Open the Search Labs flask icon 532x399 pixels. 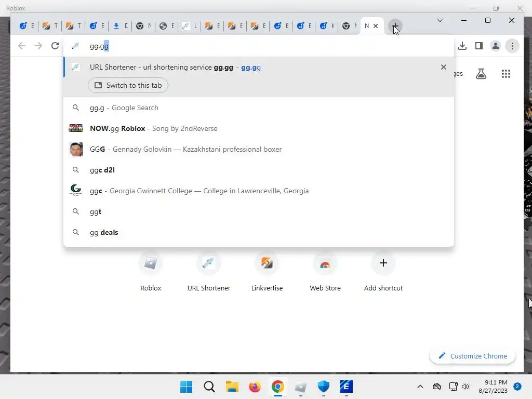(481, 74)
